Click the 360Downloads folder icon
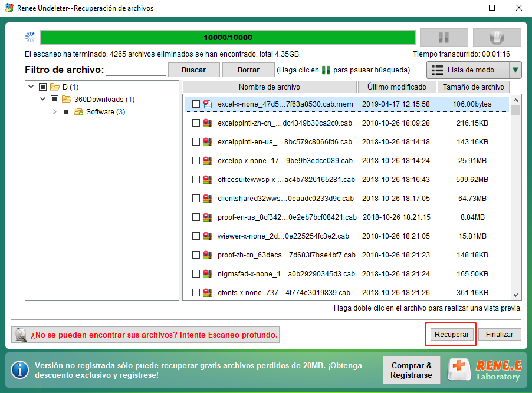 pos(67,100)
